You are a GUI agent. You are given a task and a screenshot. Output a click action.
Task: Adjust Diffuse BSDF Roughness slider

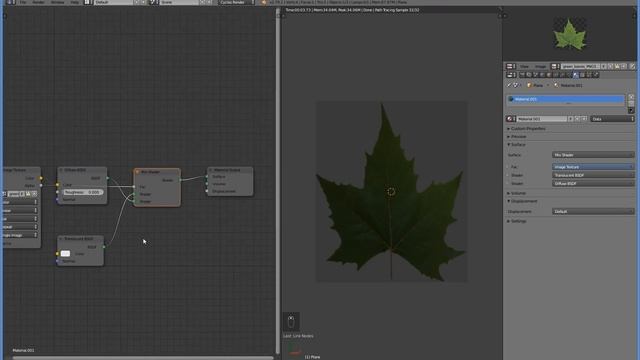click(x=83, y=192)
